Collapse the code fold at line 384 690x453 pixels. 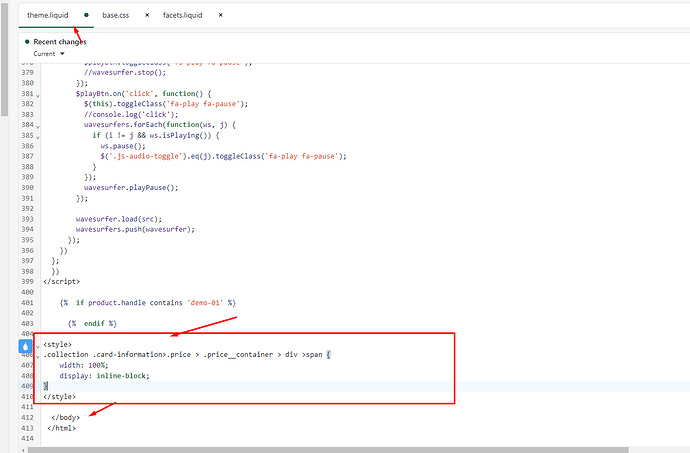(x=38, y=125)
